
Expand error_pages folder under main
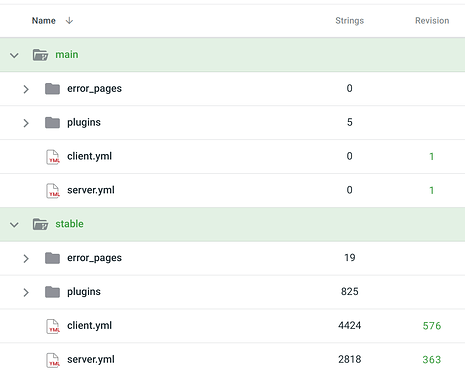coord(26,89)
